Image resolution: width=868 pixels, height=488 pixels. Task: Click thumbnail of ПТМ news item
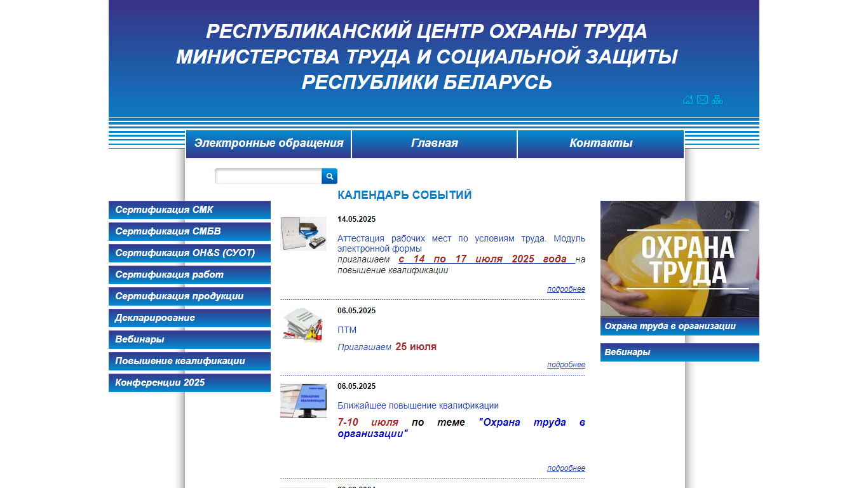pos(304,325)
